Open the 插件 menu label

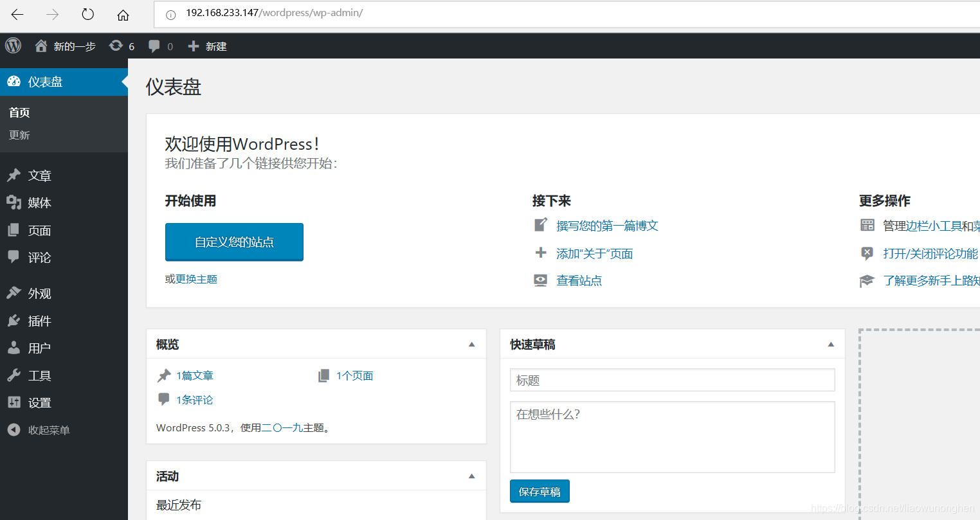click(40, 321)
